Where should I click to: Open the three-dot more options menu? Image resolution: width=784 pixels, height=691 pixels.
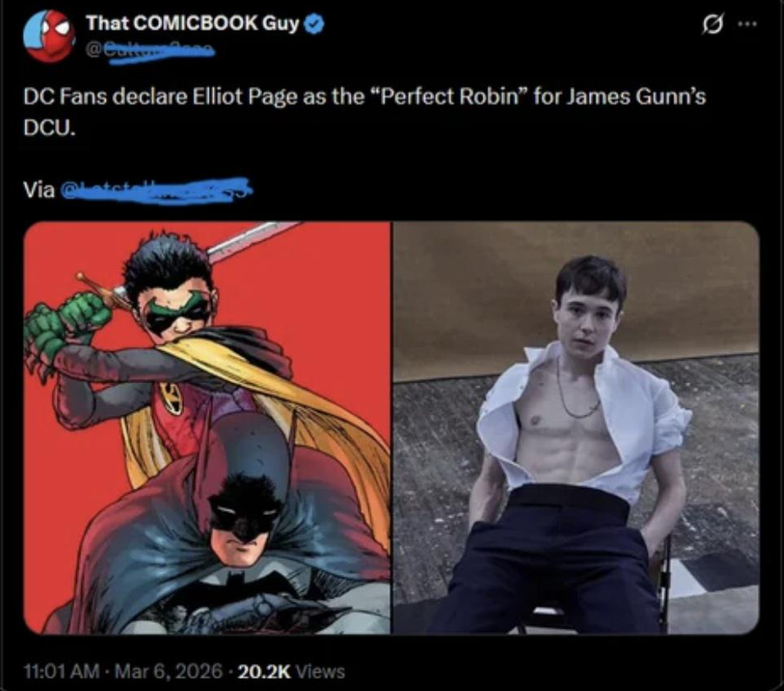click(x=747, y=24)
